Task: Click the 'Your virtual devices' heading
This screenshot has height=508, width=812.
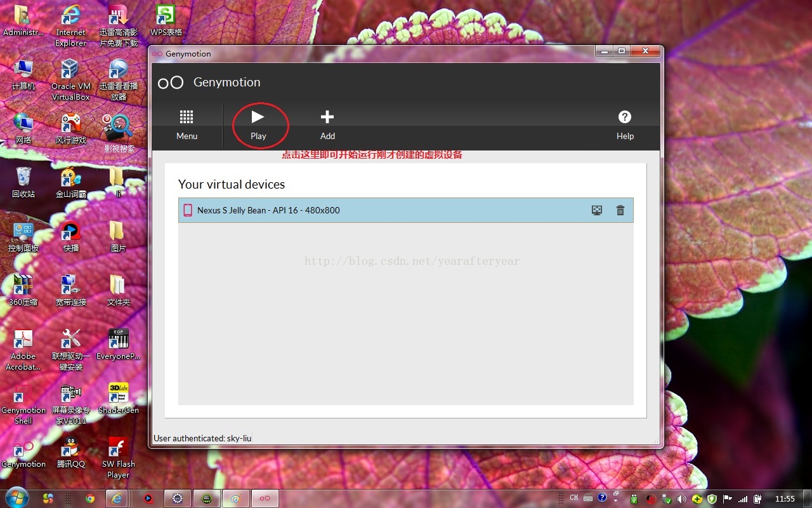Action: (232, 185)
